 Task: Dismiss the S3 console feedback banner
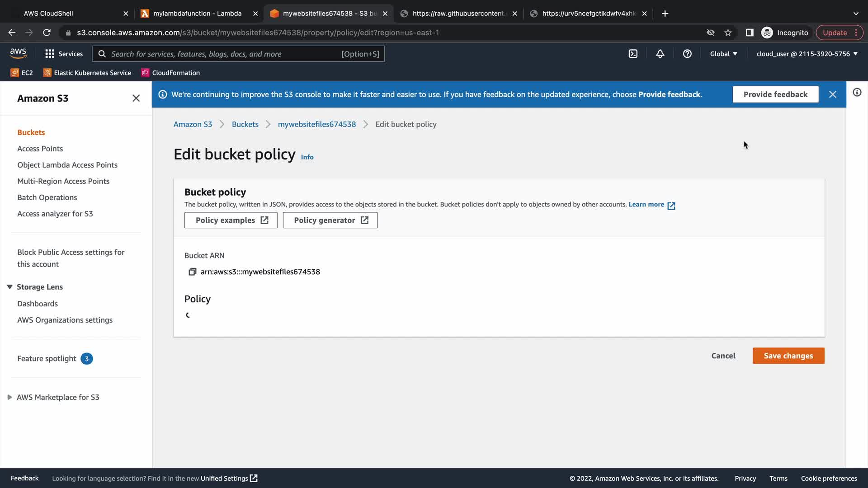(x=832, y=94)
